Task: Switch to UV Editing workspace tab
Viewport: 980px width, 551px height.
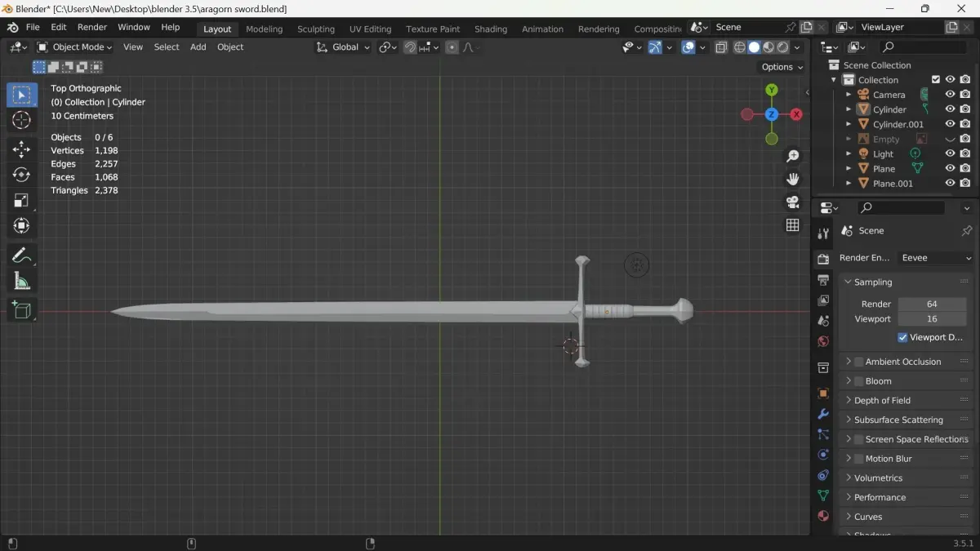Action: click(x=371, y=29)
